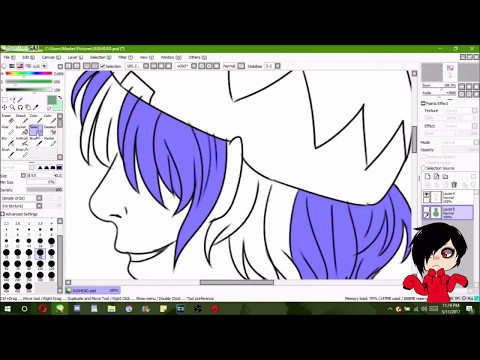The width and height of the screenshot is (480, 360).
Task: Create a new linework layer
Action: point(436,176)
